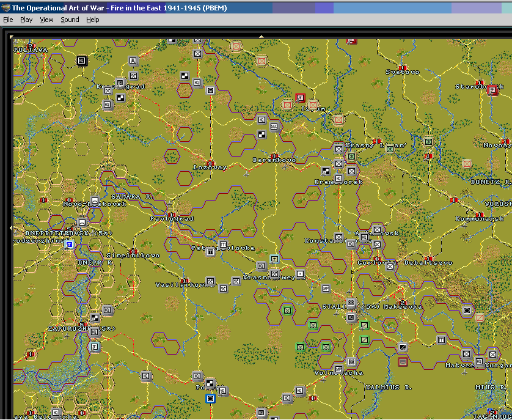Screen dimensions: 512x420
Task: Click the DNEPR R. river label
Action: coord(95,262)
